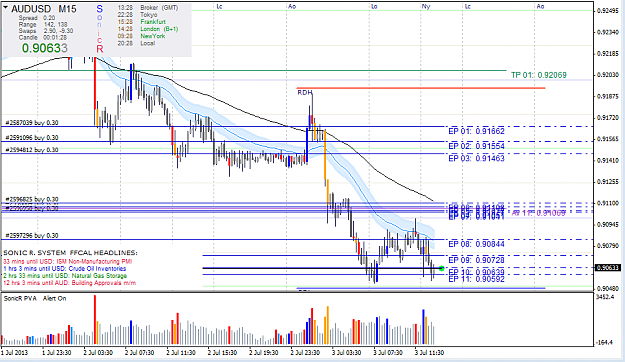The width and height of the screenshot is (625, 362).
Task: Click the RDH label above the candle spike
Action: point(305,92)
